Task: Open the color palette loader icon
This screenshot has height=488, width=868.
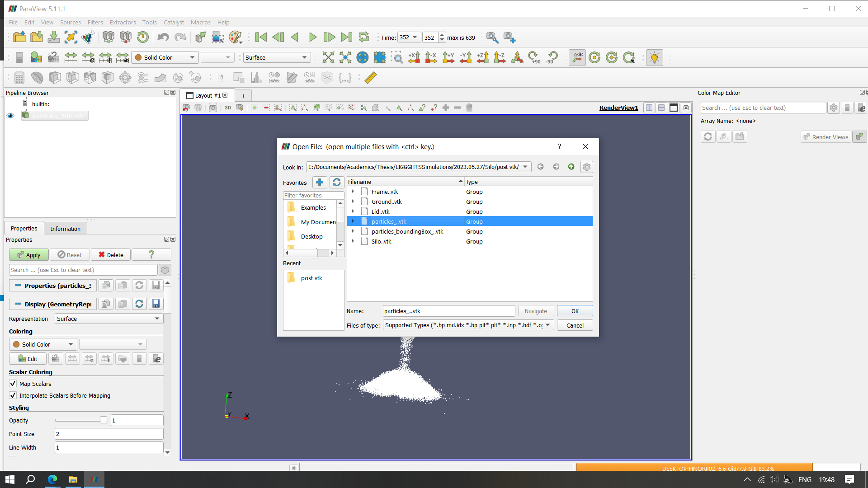Action: [x=236, y=37]
